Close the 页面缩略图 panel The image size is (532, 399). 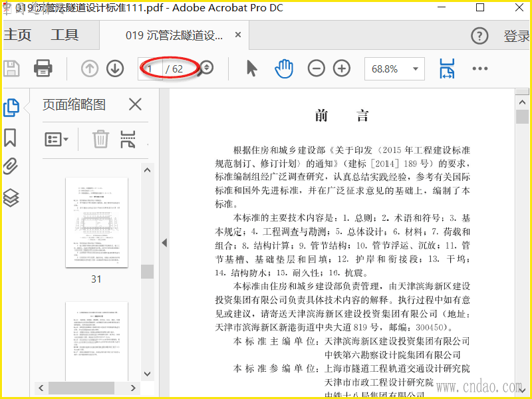tap(135, 104)
